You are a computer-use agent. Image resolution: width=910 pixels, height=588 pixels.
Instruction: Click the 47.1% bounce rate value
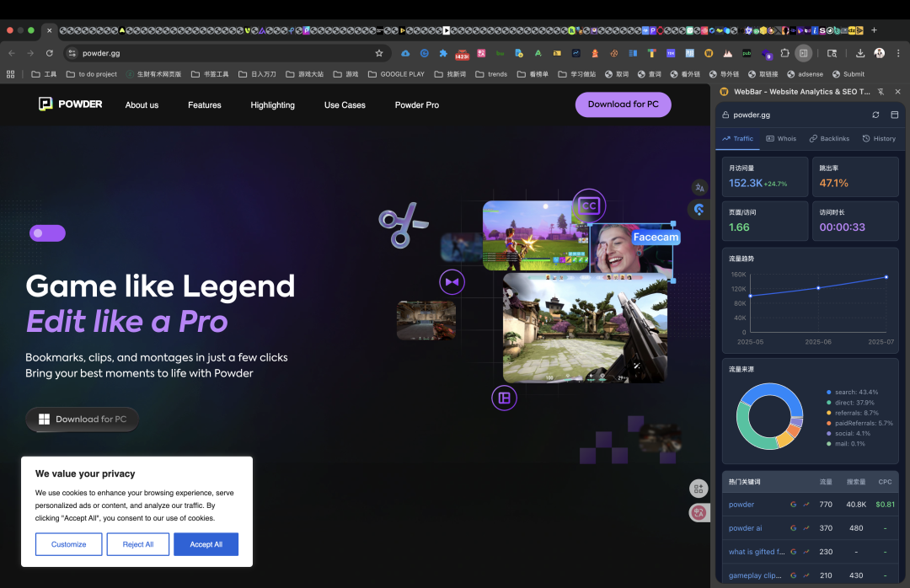tap(833, 184)
